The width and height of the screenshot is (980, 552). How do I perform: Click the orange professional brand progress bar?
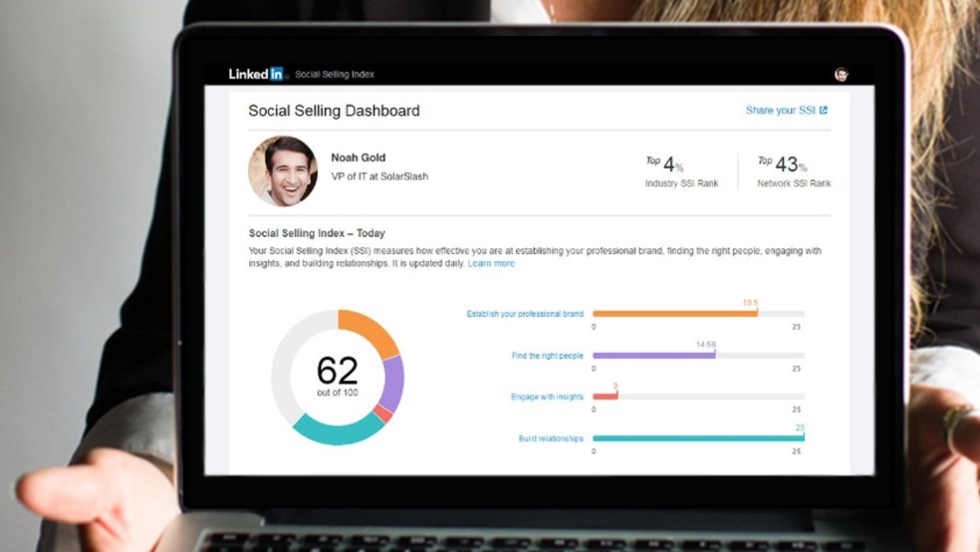coord(675,314)
